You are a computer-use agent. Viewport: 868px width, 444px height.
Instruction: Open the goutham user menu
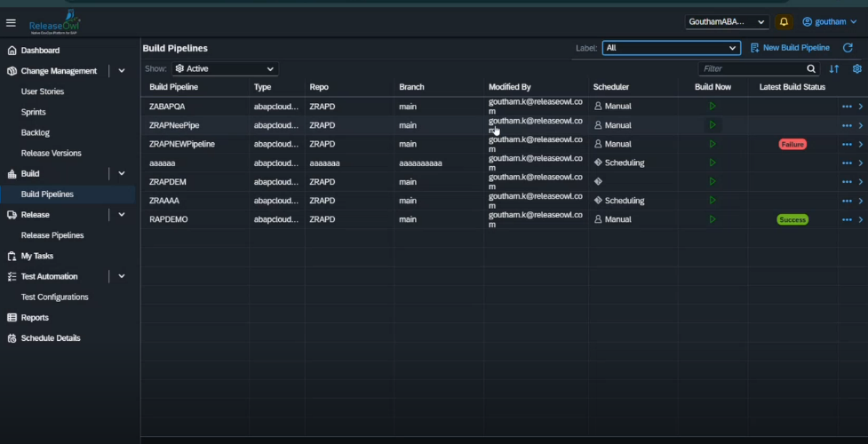(x=829, y=22)
